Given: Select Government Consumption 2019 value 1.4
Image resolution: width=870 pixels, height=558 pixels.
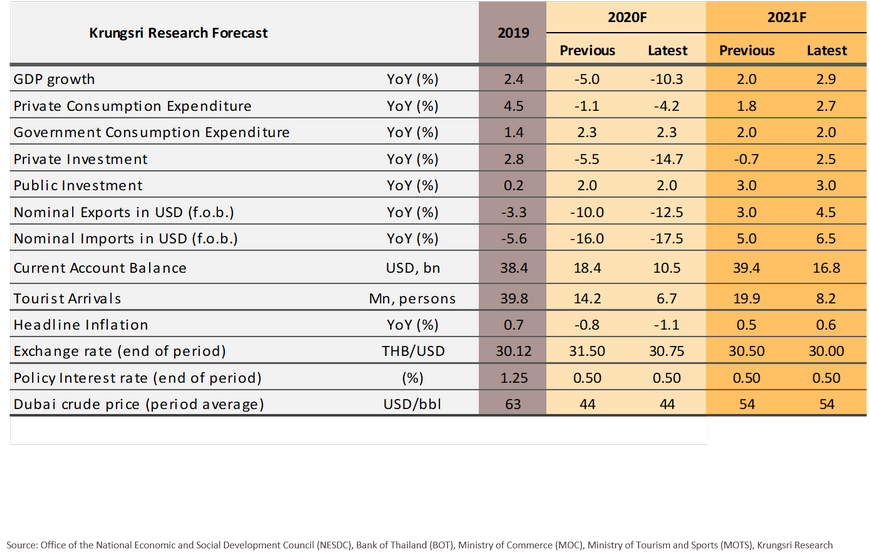Looking at the screenshot, I should click(x=514, y=133).
